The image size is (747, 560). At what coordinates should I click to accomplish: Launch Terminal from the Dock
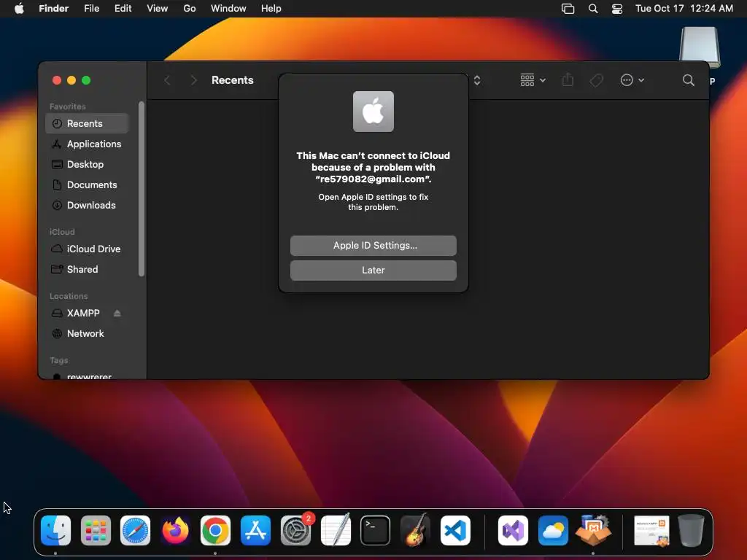point(376,530)
